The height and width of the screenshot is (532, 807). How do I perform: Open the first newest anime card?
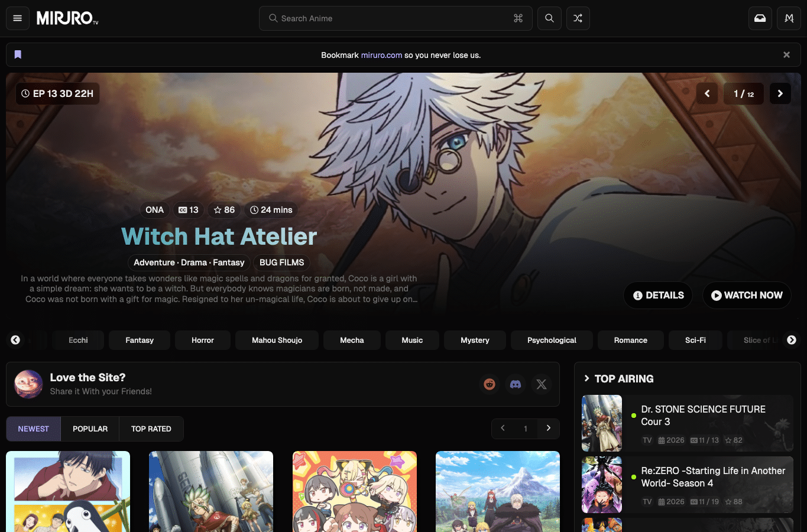click(x=68, y=492)
